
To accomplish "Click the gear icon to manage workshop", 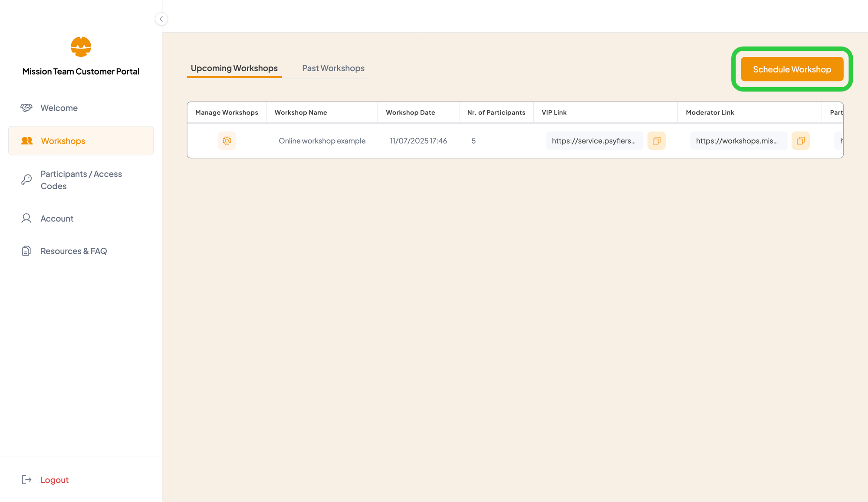I will [x=227, y=141].
